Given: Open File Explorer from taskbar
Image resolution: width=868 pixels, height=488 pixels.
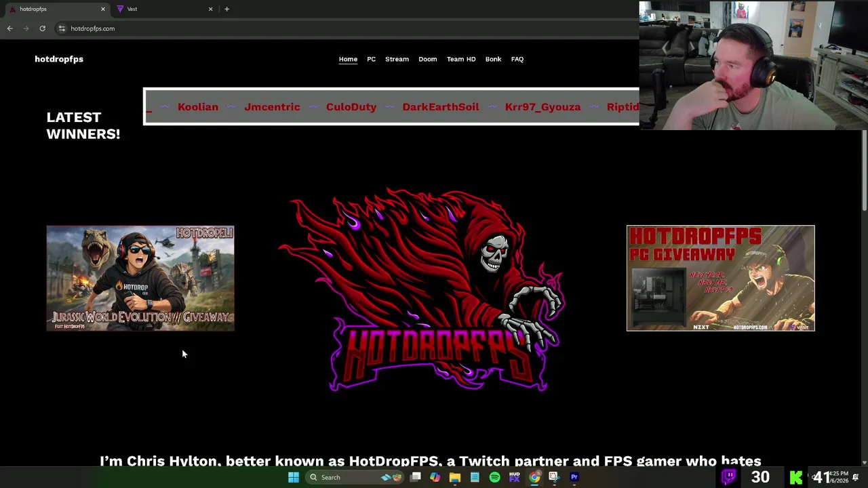Looking at the screenshot, I should [x=454, y=477].
